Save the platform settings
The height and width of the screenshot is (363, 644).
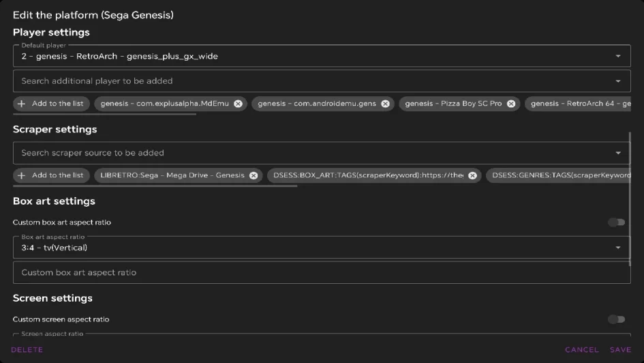[x=620, y=350]
